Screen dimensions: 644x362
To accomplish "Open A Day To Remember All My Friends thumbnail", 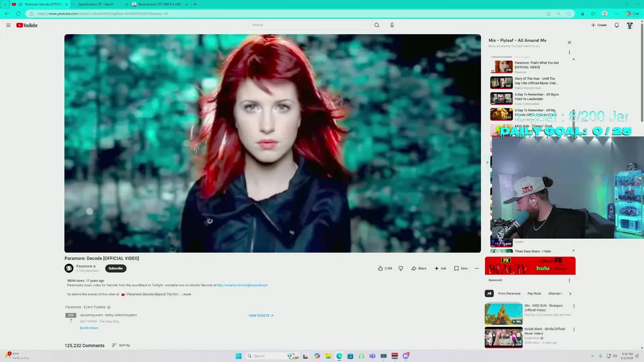I will click(x=502, y=114).
